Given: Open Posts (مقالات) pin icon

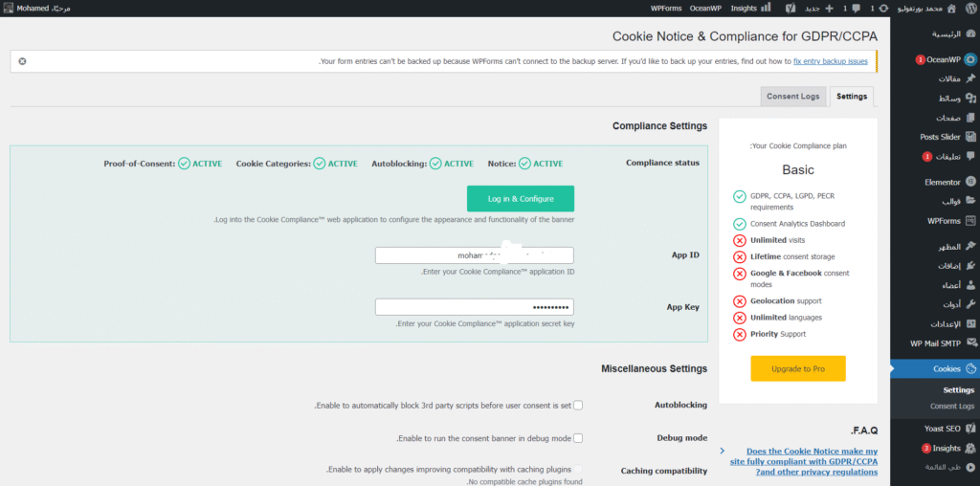Looking at the screenshot, I should [970, 78].
